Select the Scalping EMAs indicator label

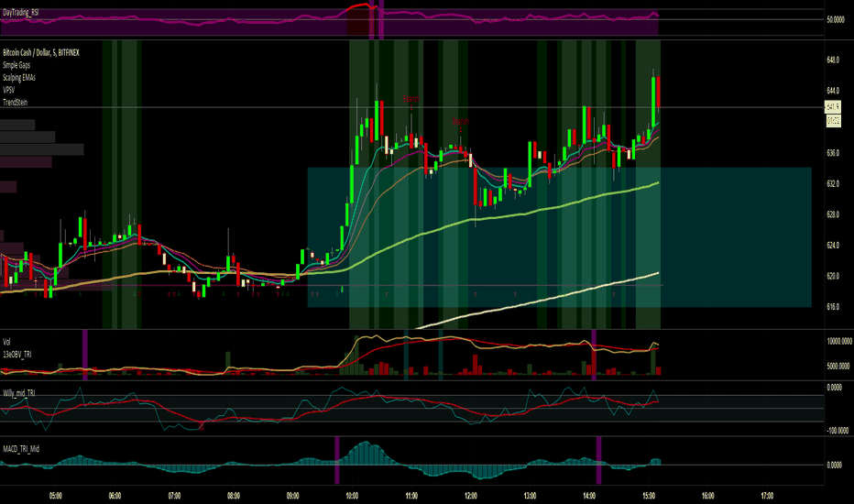coord(19,77)
